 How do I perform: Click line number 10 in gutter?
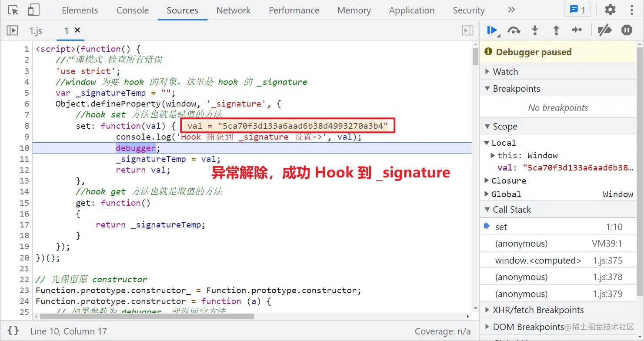pos(24,148)
